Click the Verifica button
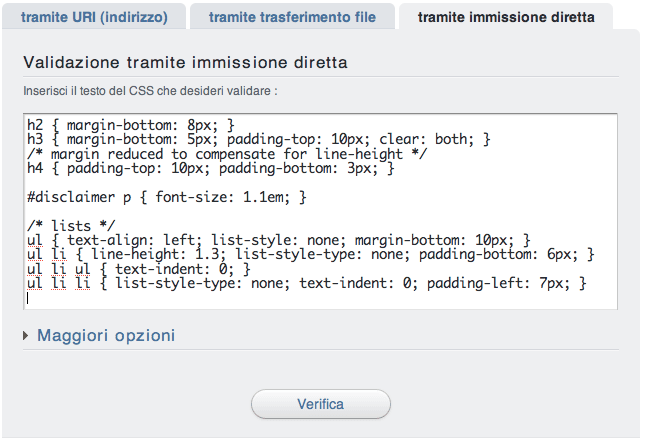Image resolution: width=645 pixels, height=442 pixels. 321,404
